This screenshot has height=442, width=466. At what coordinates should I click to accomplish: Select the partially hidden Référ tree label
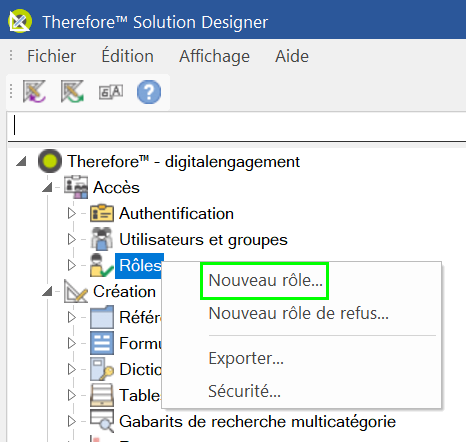[x=140, y=317]
